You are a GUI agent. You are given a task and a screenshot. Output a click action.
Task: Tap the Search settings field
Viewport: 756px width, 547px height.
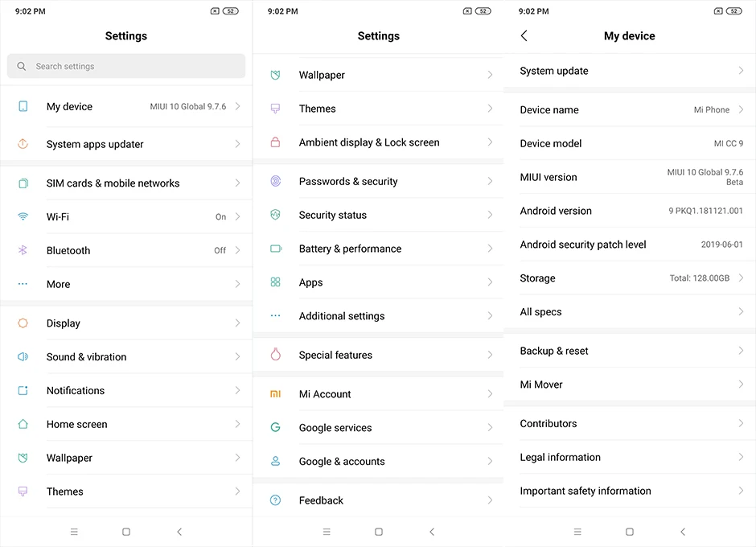(x=126, y=66)
